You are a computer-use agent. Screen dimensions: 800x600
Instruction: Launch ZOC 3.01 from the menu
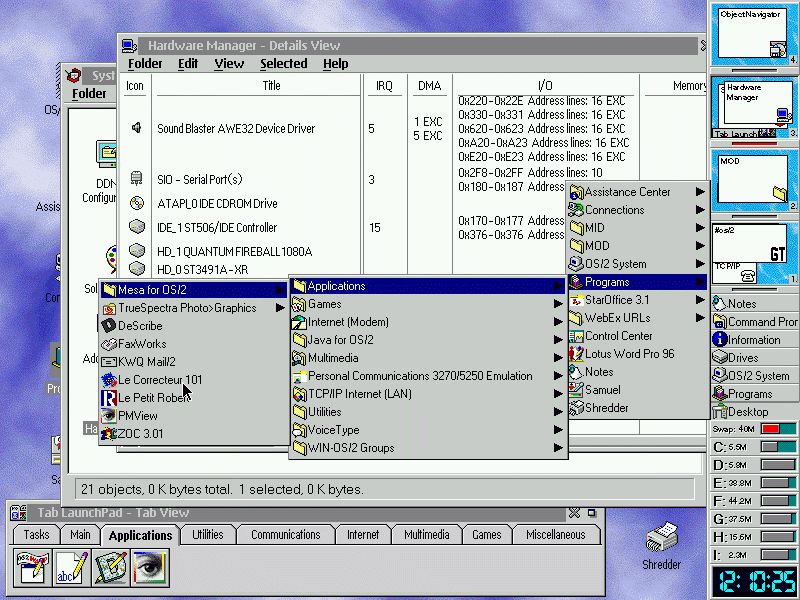coord(139,434)
